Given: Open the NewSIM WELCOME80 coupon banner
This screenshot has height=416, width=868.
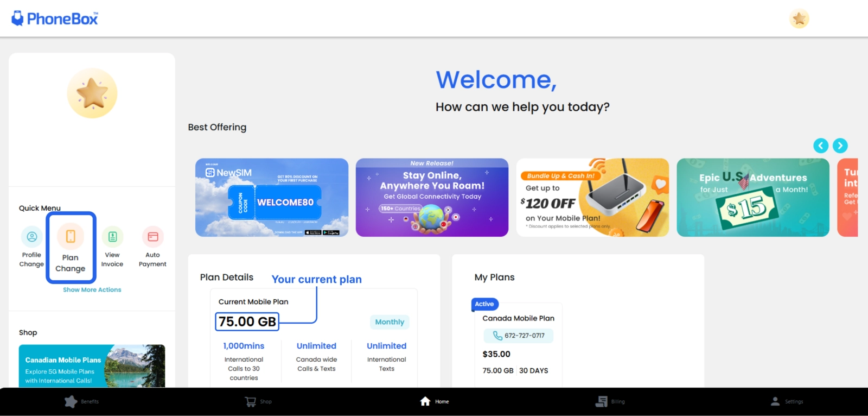Looking at the screenshot, I should point(272,198).
